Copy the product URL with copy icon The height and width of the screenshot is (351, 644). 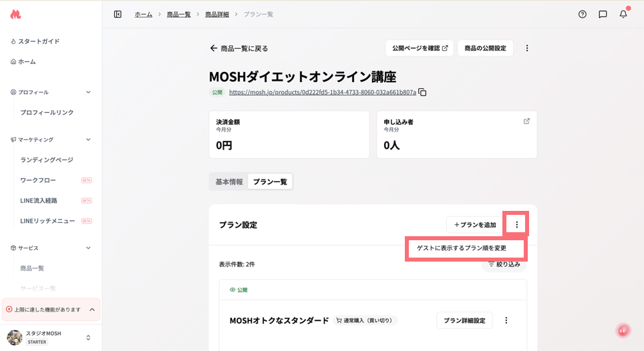423,92
